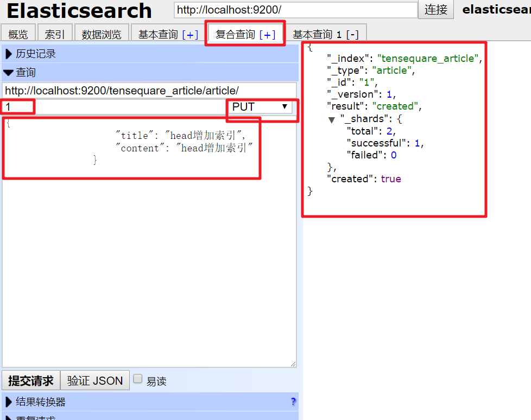Image resolution: width=531 pixels, height=420 pixels.
Task: Open the 数据浏览 tab
Action: pos(101,34)
